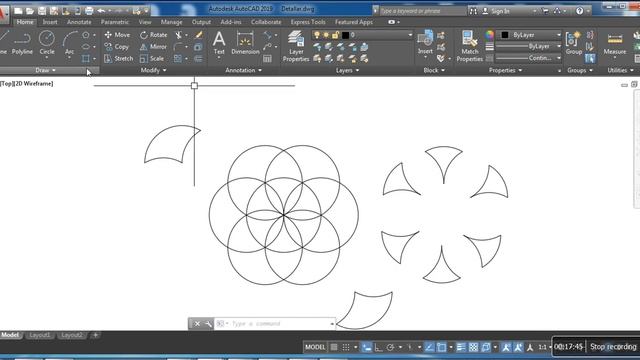Click the Measure tool
Viewport: 640px width, 360px height.
click(614, 44)
